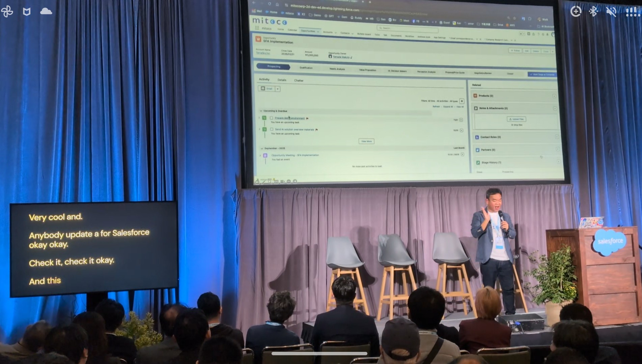642x364 pixels.
Task: Click the orange crown Opportunity icon
Action: pos(258,39)
